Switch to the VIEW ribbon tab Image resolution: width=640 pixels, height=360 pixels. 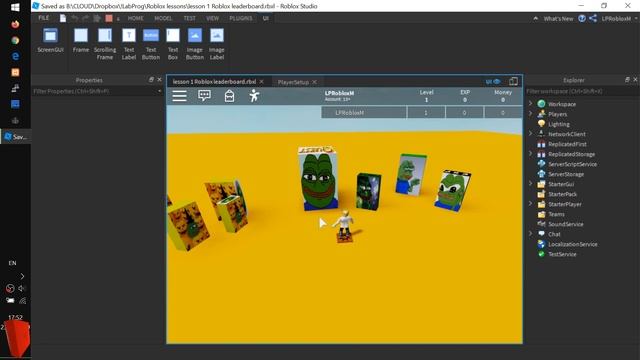click(x=212, y=18)
